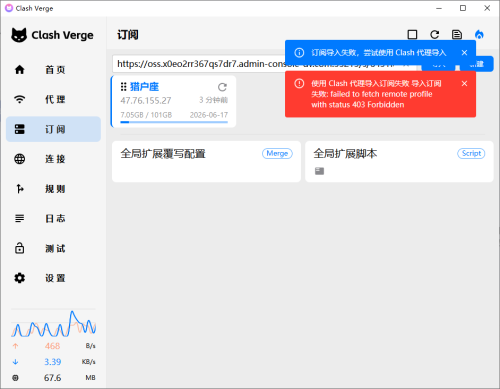
Task: Click the 7.05GB / 101GB usage text
Action: pyautogui.click(x=146, y=115)
